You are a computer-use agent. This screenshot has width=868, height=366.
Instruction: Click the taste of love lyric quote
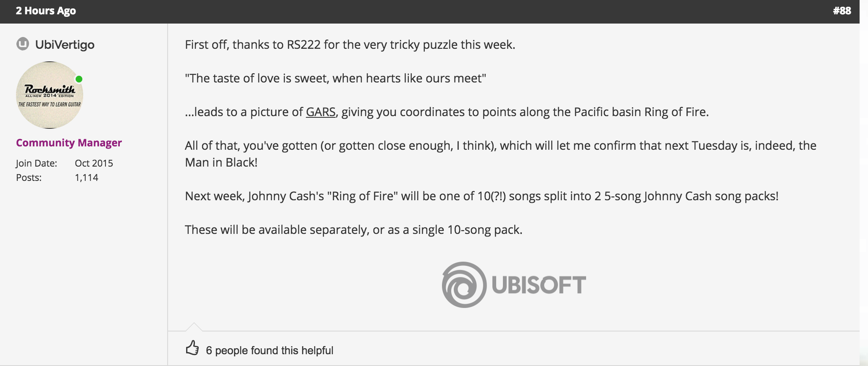[335, 78]
